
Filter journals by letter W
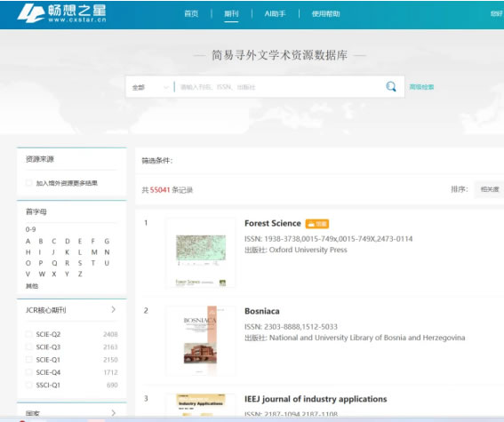click(x=42, y=275)
